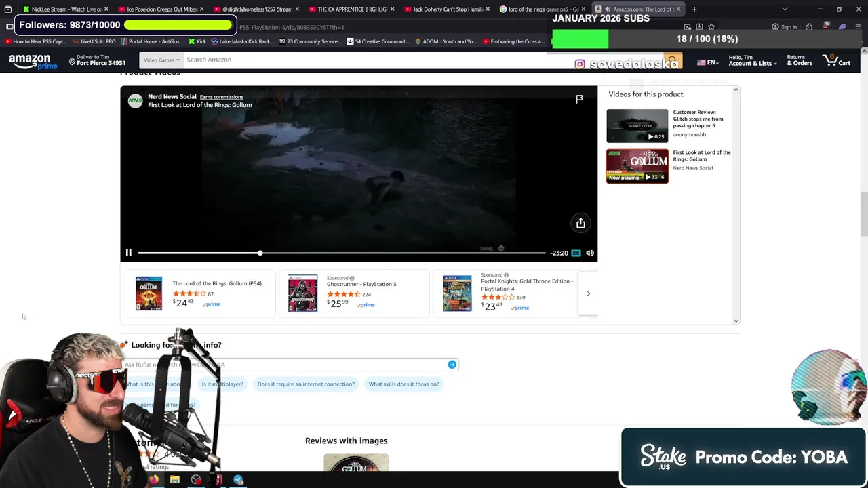Open Portal Knights: Gold Throne Edition product
Screen dimensions: 868x488
click(527, 285)
